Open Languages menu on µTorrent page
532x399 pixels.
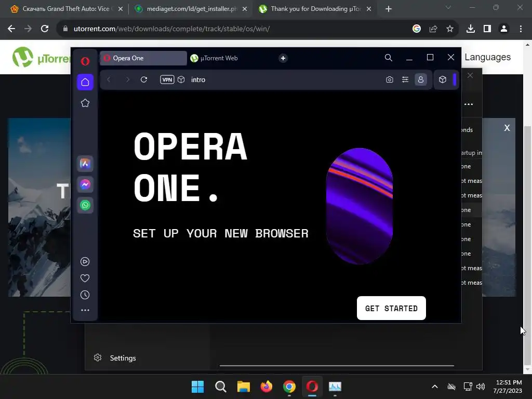coord(487,57)
